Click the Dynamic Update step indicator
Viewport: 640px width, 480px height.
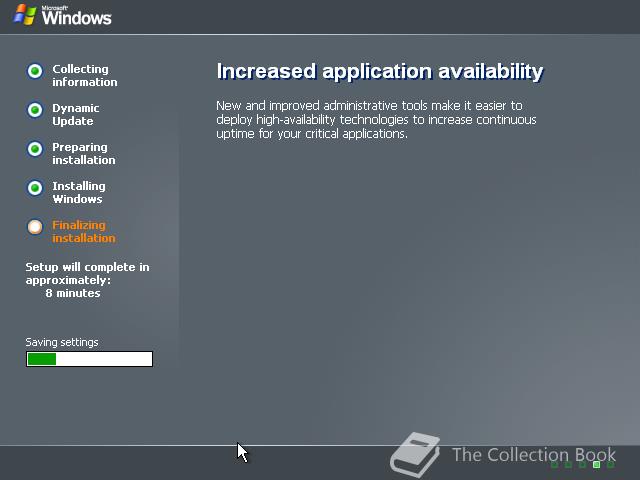click(35, 110)
